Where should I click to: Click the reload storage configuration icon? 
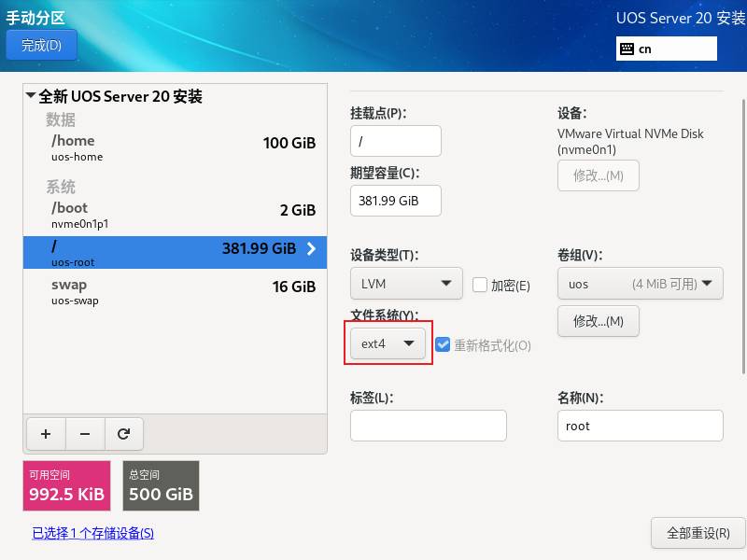[123, 433]
